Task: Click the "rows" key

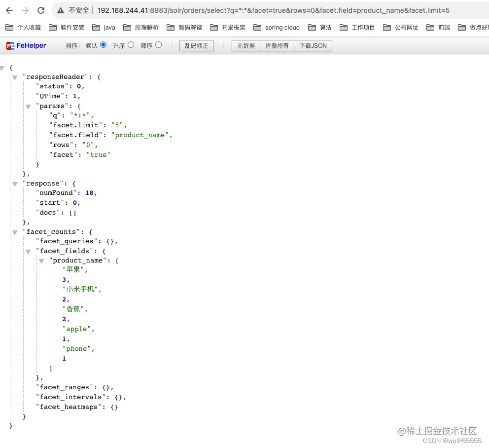Action: click(61, 145)
